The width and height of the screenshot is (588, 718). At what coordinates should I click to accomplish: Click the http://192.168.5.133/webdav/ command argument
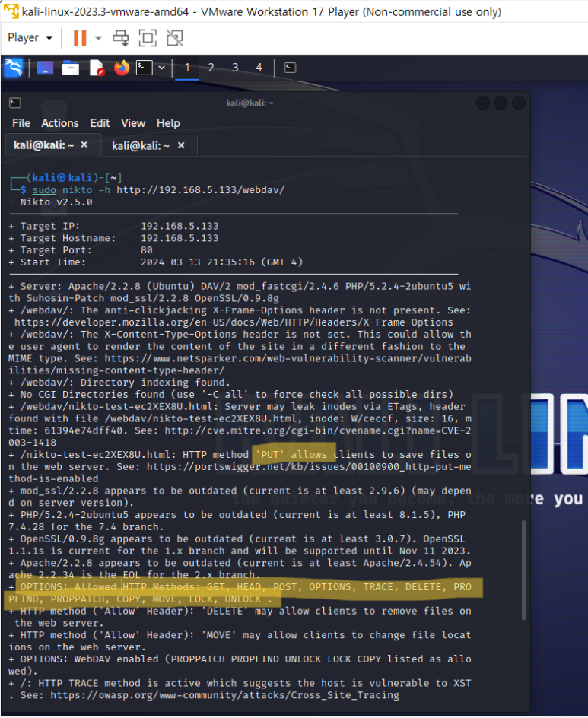click(x=201, y=189)
